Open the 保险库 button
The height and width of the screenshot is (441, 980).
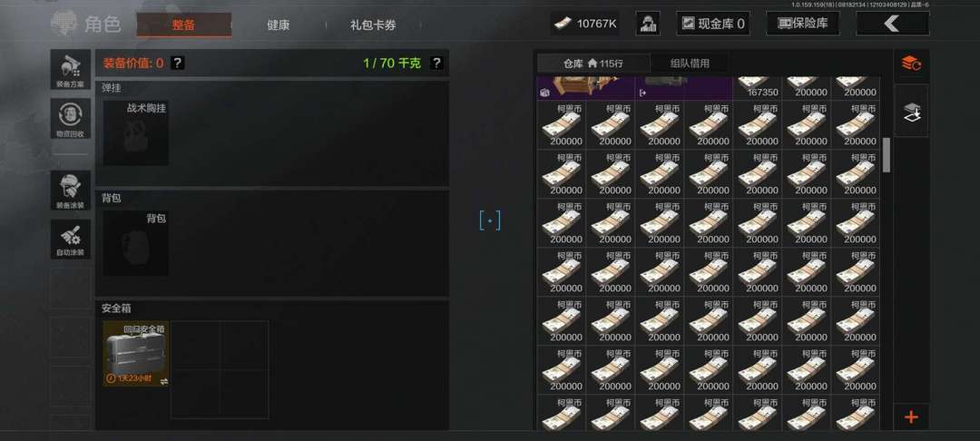[802, 24]
